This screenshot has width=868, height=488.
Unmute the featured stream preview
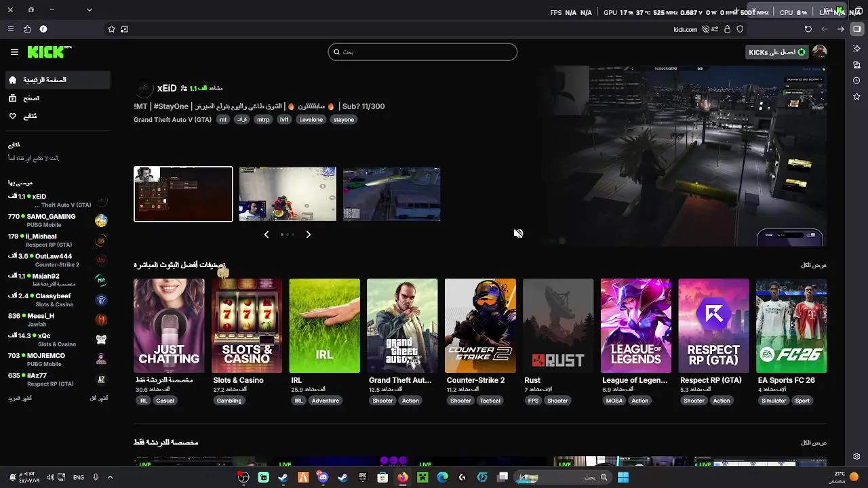[518, 233]
